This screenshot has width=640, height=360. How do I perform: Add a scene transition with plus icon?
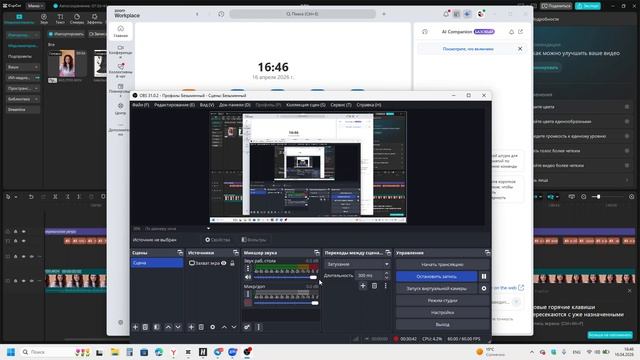(363, 286)
